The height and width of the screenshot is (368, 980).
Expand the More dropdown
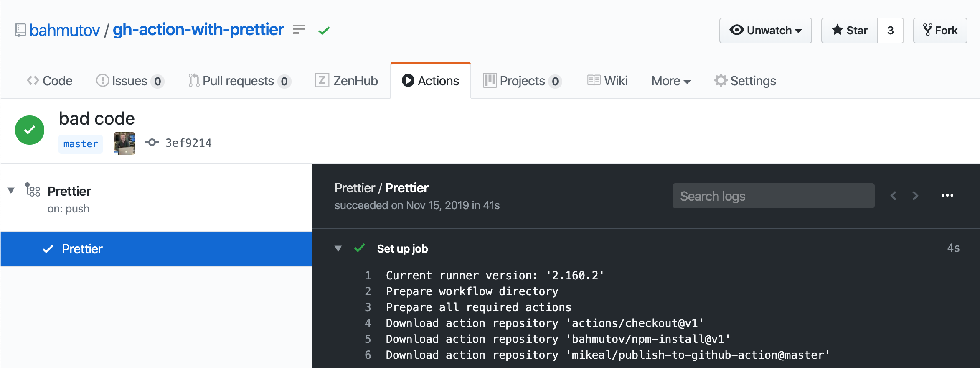pos(671,81)
